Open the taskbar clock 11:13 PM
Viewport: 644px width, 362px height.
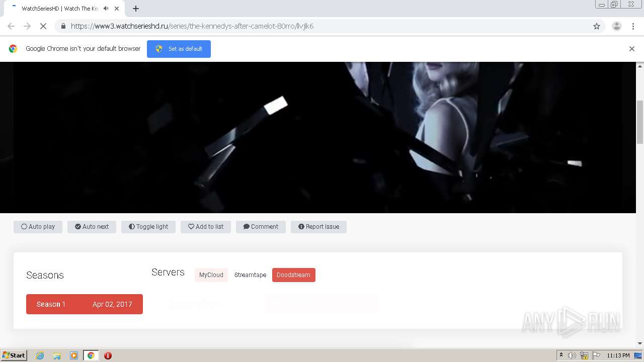(618, 355)
